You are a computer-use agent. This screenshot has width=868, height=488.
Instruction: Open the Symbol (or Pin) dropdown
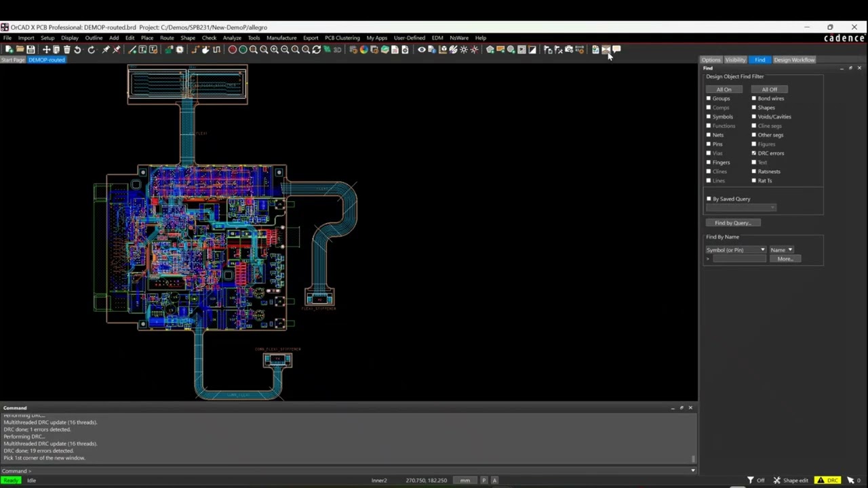(x=736, y=250)
